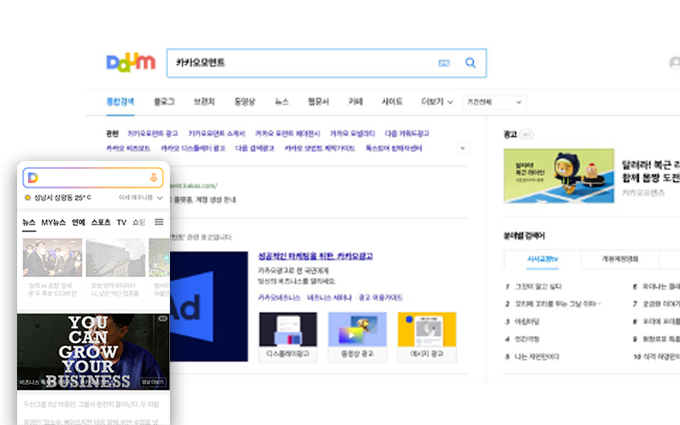Tap the mobile 스포츠 tab

(101, 222)
